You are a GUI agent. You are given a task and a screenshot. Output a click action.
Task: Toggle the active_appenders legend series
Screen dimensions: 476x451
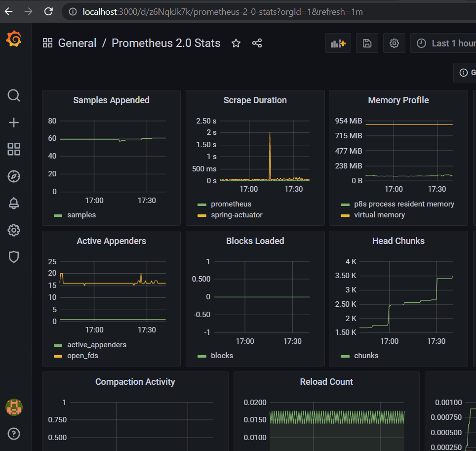click(x=97, y=345)
